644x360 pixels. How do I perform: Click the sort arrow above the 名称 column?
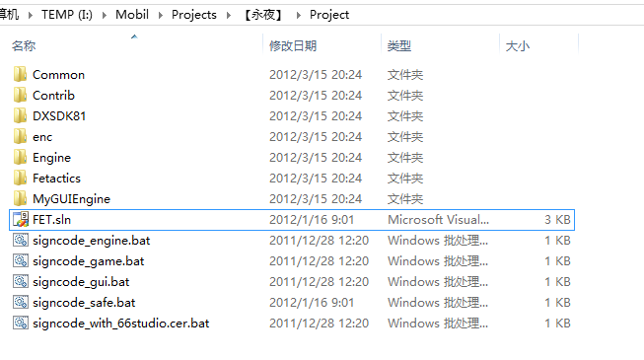click(x=134, y=36)
